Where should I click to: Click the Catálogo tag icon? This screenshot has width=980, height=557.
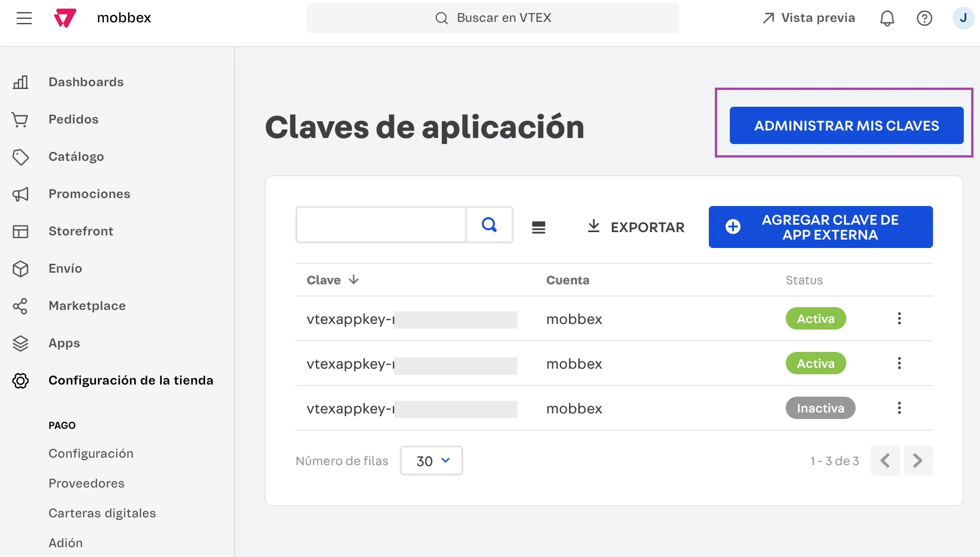(x=21, y=157)
